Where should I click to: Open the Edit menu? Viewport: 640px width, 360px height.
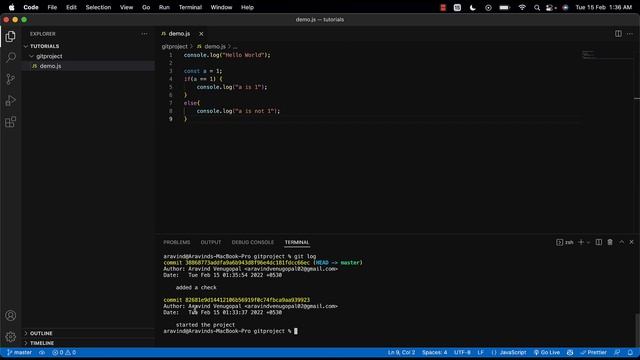pos(71,7)
